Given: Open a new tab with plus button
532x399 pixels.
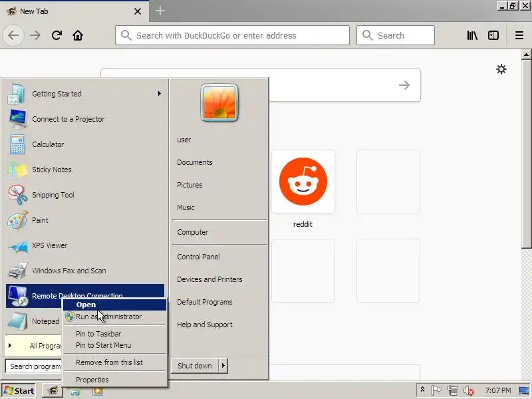Looking at the screenshot, I should tap(160, 11).
